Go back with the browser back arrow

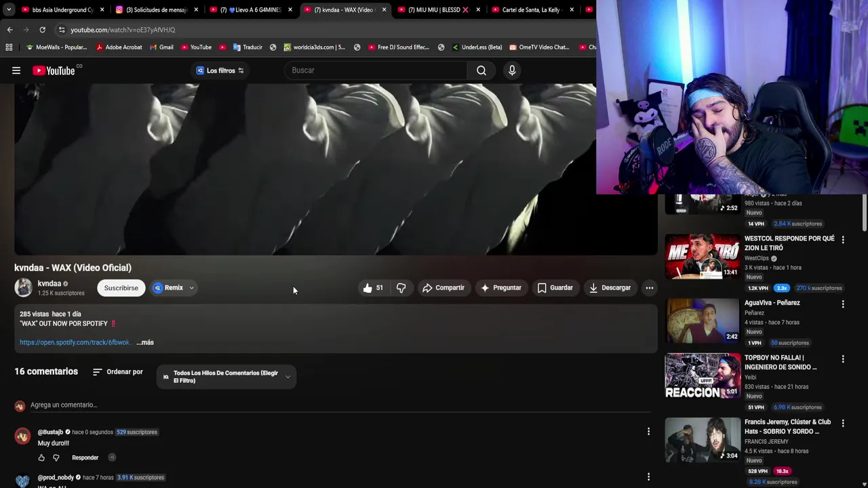point(9,30)
